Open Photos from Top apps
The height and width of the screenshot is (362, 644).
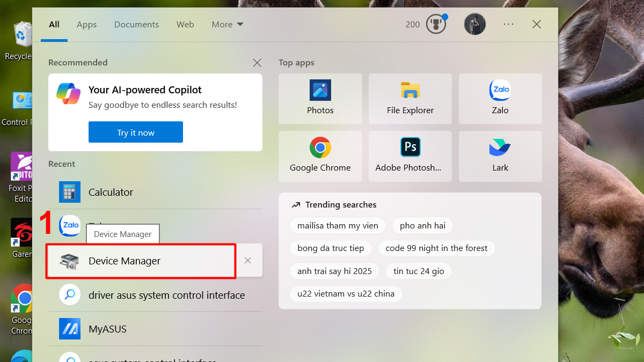point(320,99)
